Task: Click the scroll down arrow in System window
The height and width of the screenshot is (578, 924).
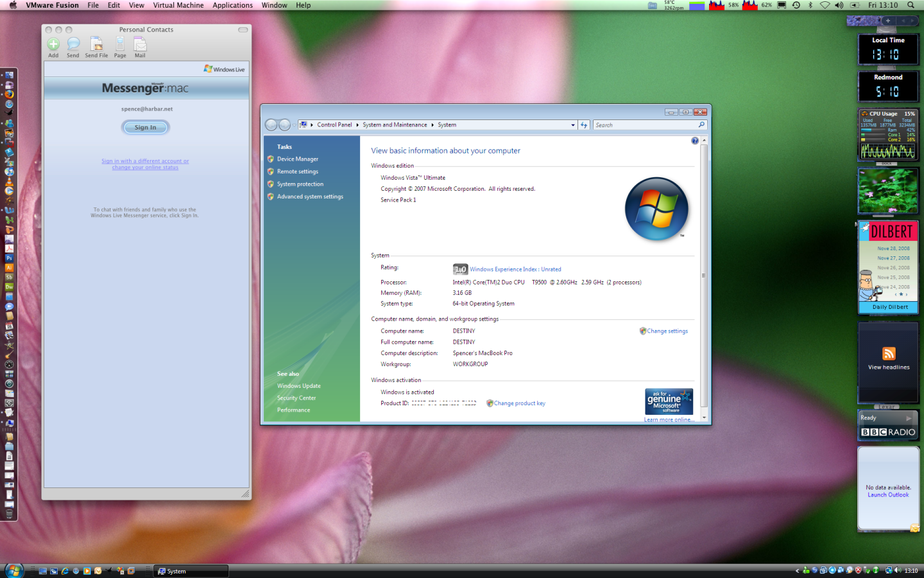Action: click(704, 417)
